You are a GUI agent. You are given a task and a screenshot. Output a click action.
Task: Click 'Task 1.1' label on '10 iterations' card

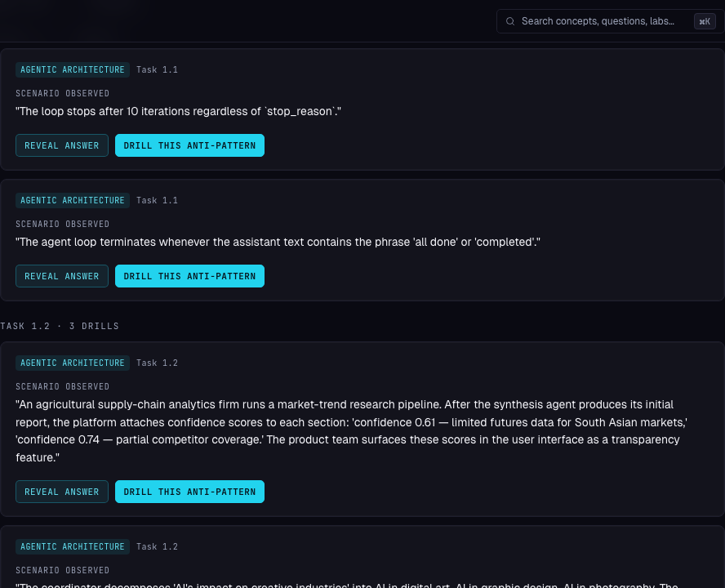click(158, 70)
